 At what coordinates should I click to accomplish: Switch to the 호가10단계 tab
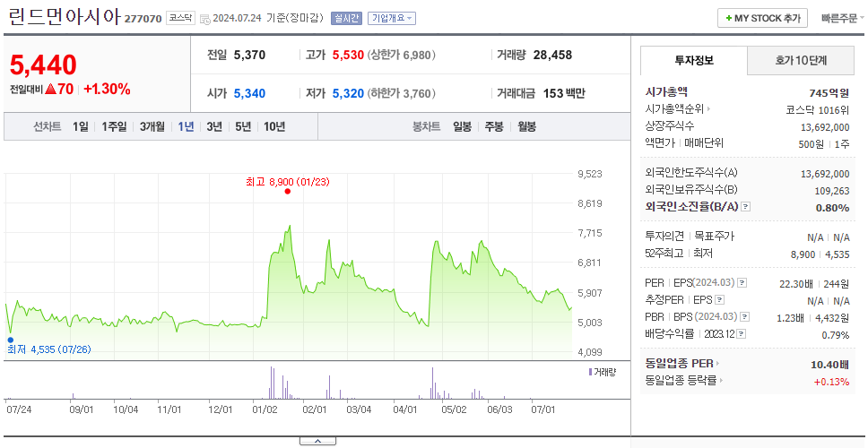coord(801,60)
